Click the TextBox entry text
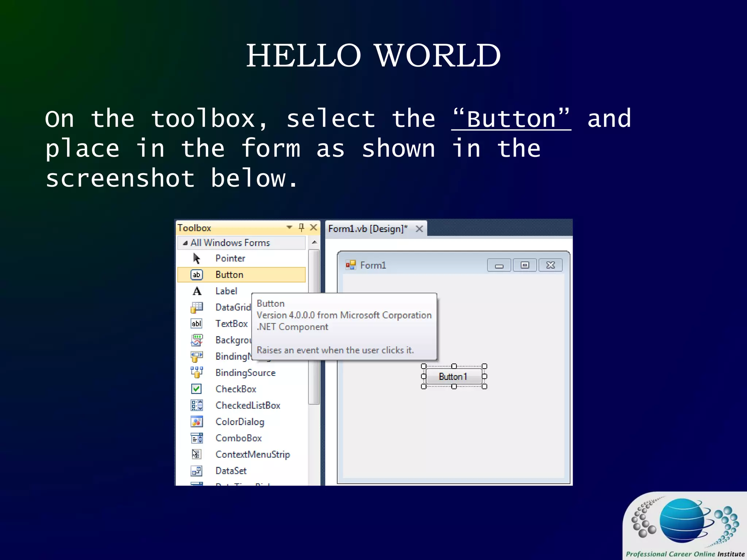This screenshot has width=747, height=560. 231,323
